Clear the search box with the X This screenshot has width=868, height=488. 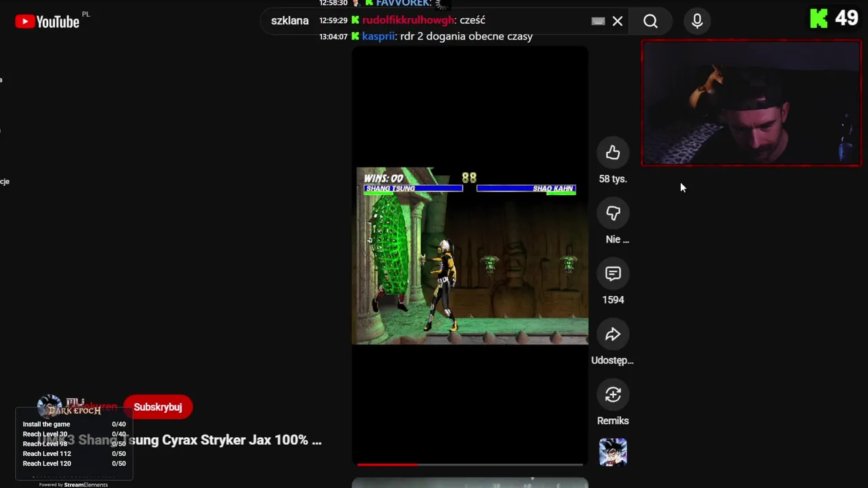pyautogui.click(x=617, y=21)
